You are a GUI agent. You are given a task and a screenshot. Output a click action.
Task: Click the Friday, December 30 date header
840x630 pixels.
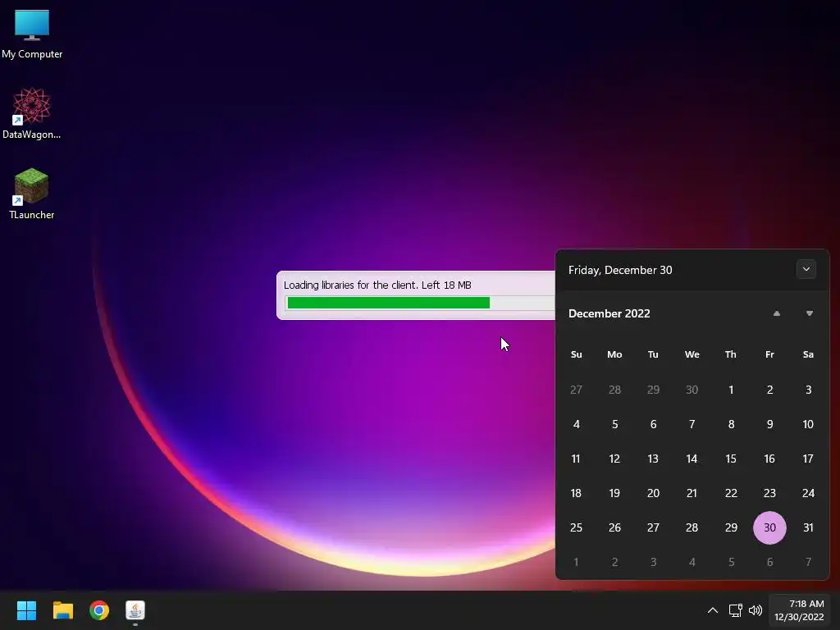pos(620,270)
